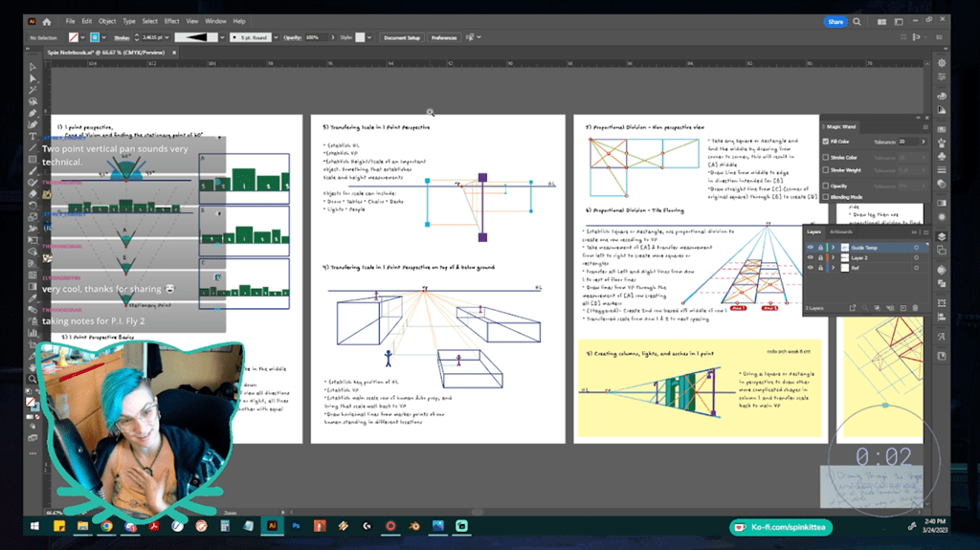Switch to the Artboards tab

840,231
